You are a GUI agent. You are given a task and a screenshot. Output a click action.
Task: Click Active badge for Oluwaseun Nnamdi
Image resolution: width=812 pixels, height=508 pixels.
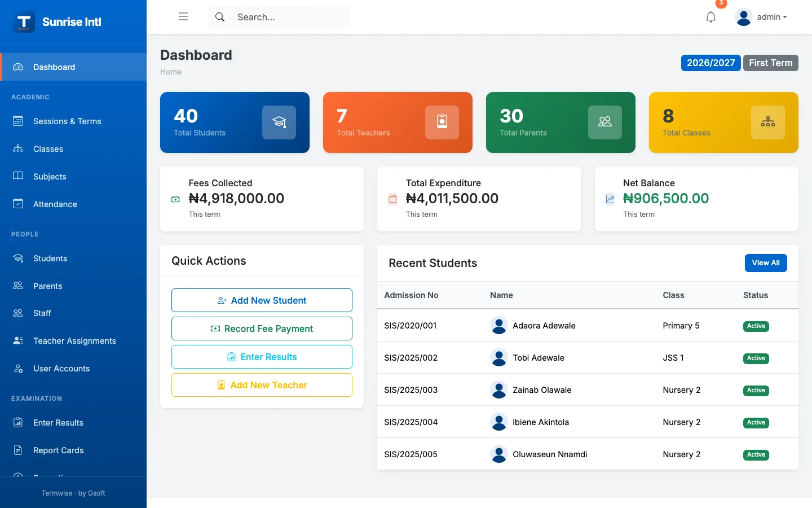pyautogui.click(x=756, y=455)
